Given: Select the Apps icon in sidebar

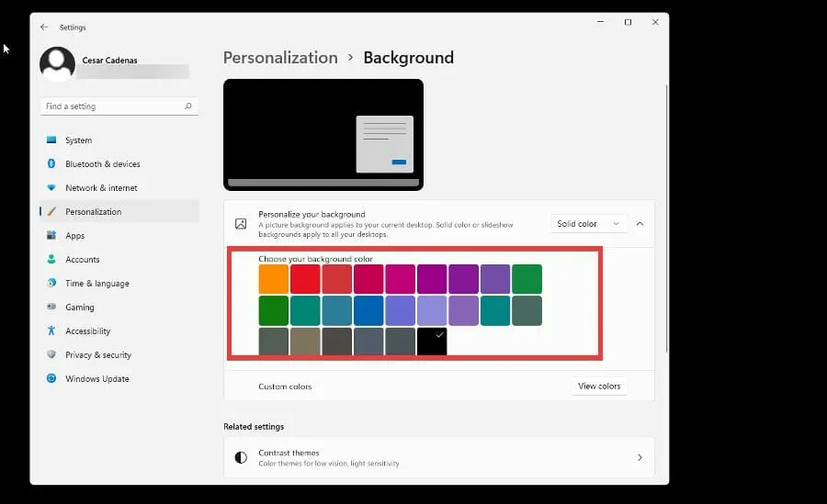Looking at the screenshot, I should tap(51, 236).
